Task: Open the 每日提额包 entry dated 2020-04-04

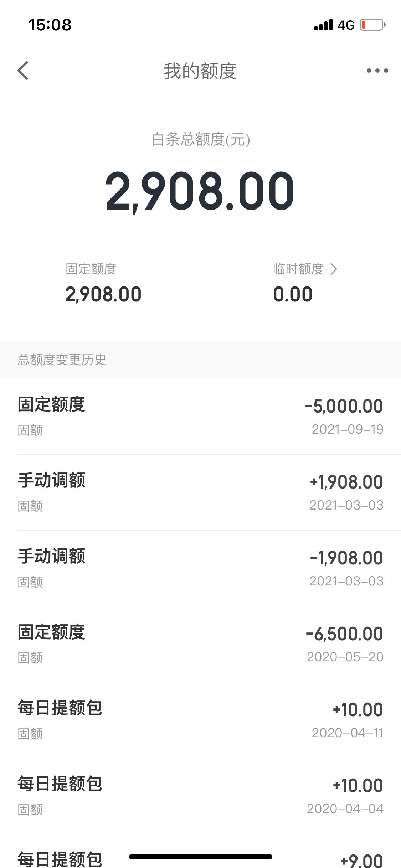Action: pos(200,796)
